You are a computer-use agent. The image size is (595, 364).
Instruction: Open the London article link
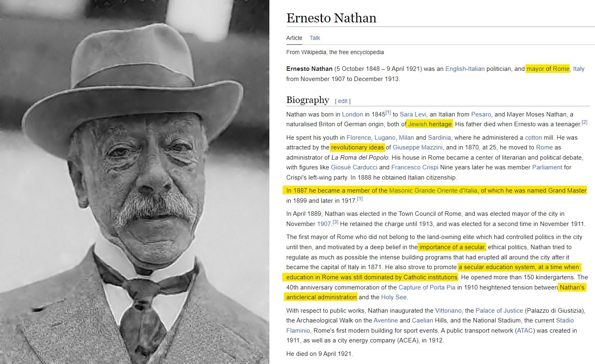353,114
